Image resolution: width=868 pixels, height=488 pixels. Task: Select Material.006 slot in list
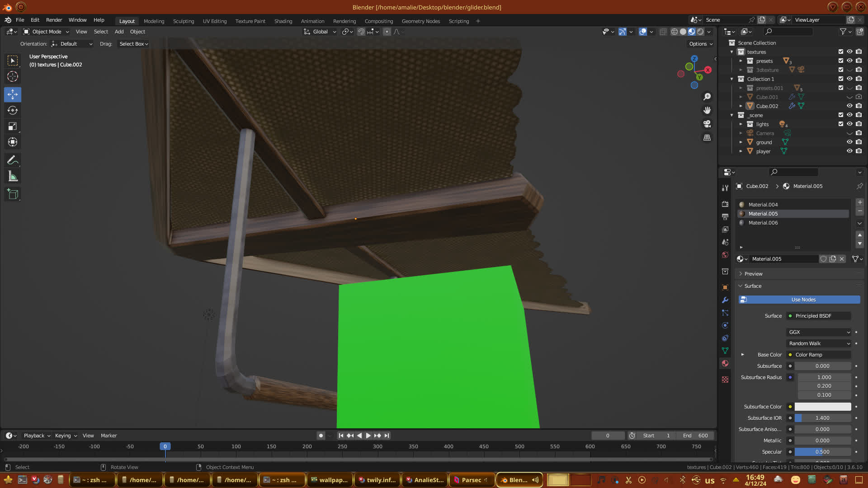[763, 223]
